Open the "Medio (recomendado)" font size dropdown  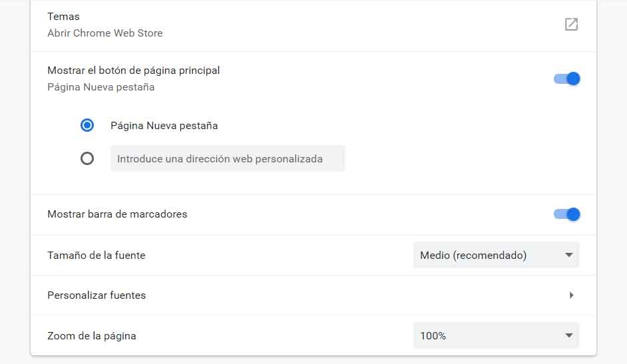pyautogui.click(x=495, y=255)
